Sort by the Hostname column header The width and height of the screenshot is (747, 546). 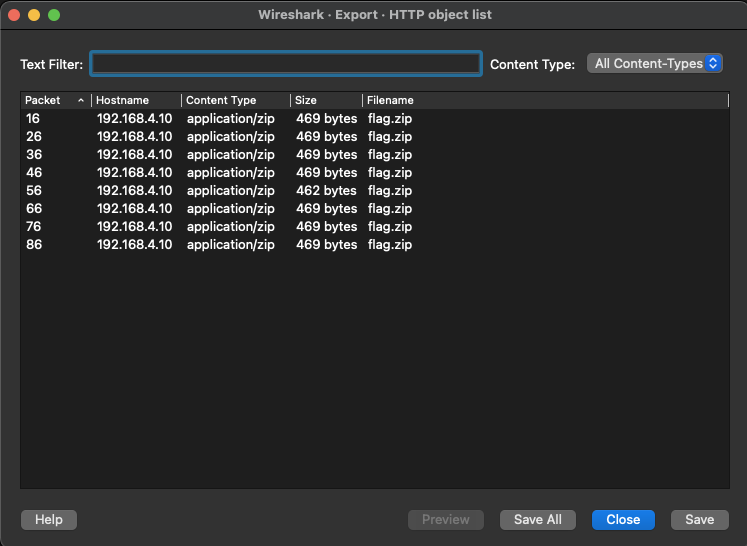pyautogui.click(x=136, y=100)
